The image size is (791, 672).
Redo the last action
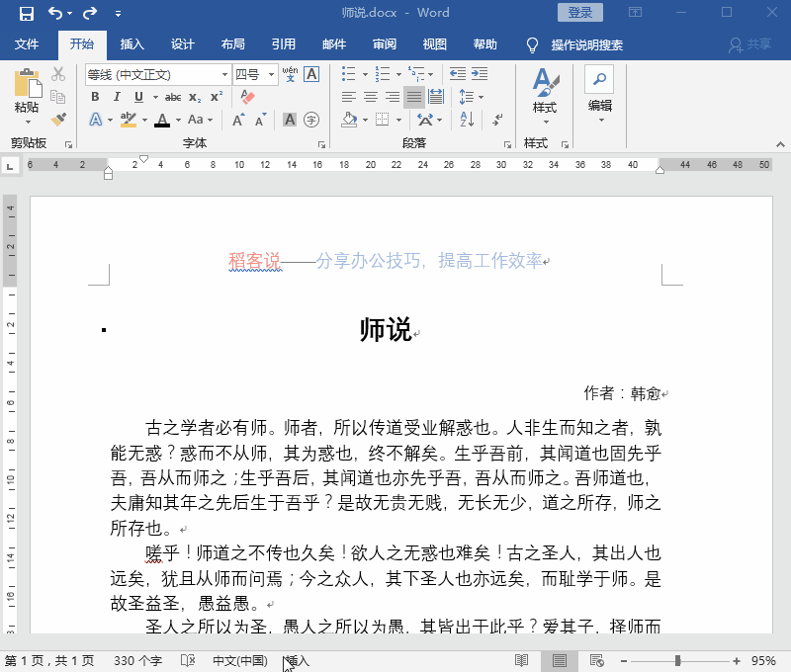pos(90,13)
